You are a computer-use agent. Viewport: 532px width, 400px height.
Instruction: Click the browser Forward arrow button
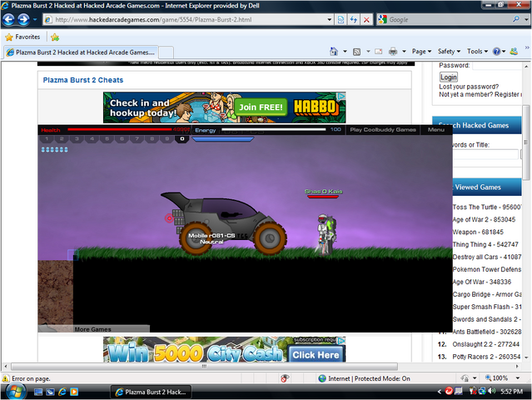coord(23,20)
